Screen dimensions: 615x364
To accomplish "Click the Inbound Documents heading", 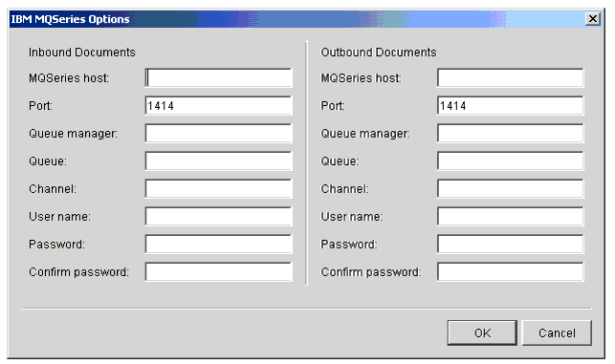I will point(82,53).
